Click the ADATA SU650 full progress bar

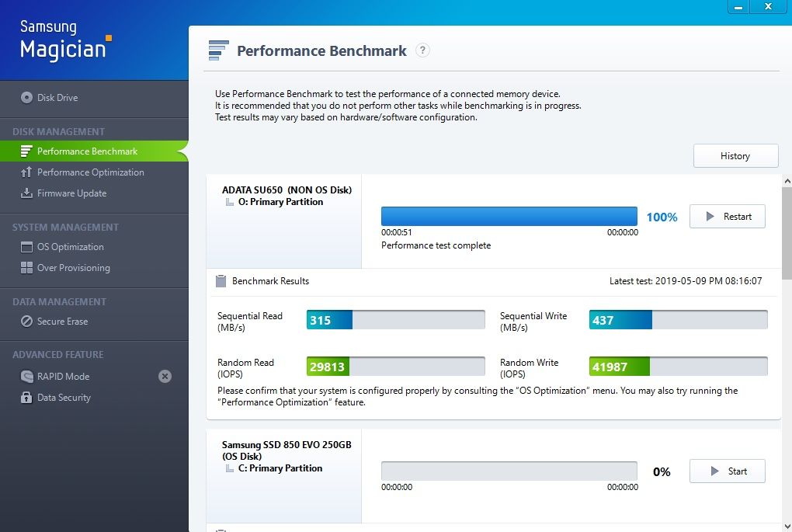coord(509,216)
